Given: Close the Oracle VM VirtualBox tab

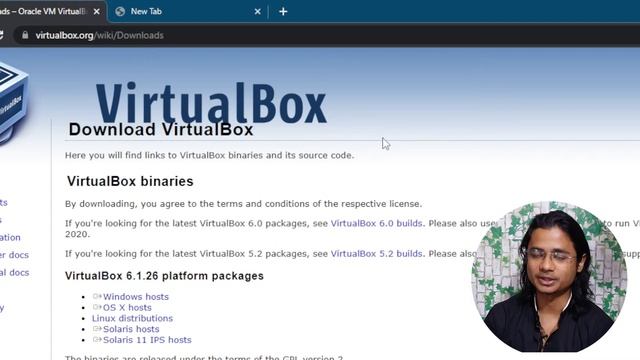Looking at the screenshot, I should [96, 11].
